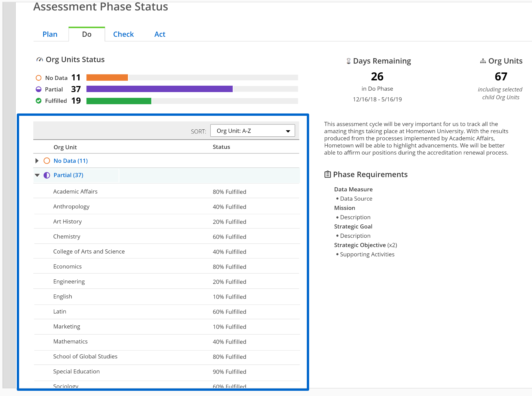Click the clipboard icon beside Phase Requirements

click(327, 174)
